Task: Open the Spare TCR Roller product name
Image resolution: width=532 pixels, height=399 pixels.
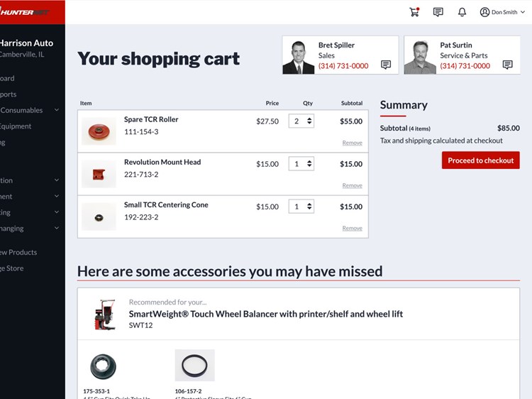Action: pos(151,119)
